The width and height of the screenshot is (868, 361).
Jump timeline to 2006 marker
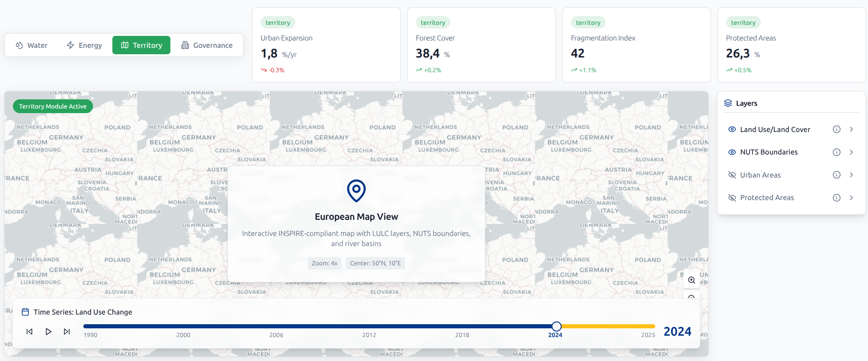point(276,335)
